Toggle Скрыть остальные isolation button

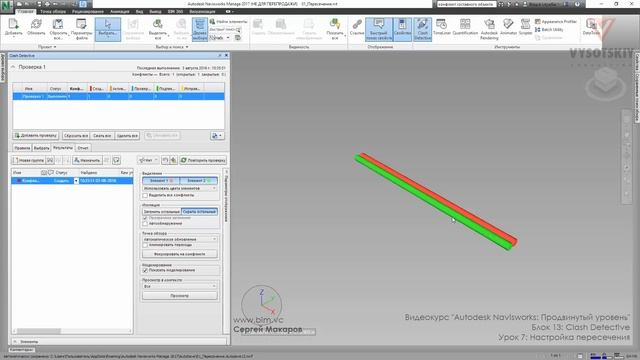click(199, 212)
